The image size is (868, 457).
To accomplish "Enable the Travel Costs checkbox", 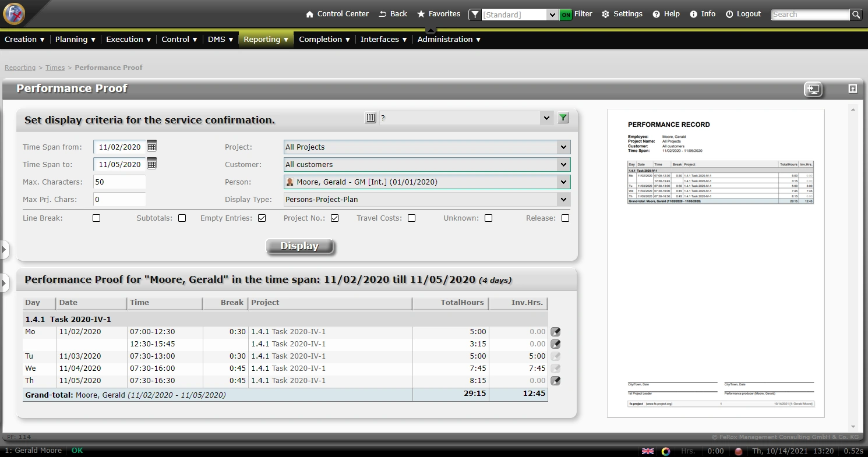I will [412, 218].
